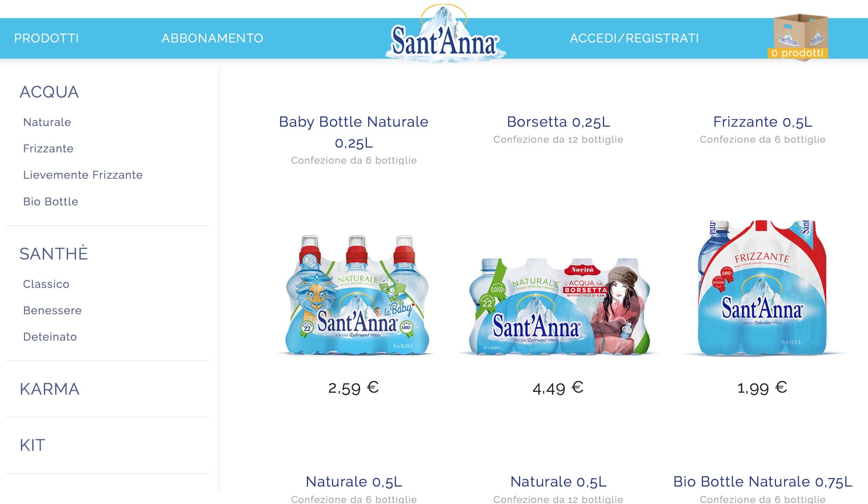Open Lievemente Frizzante category
The height and width of the screenshot is (504, 868).
point(83,175)
